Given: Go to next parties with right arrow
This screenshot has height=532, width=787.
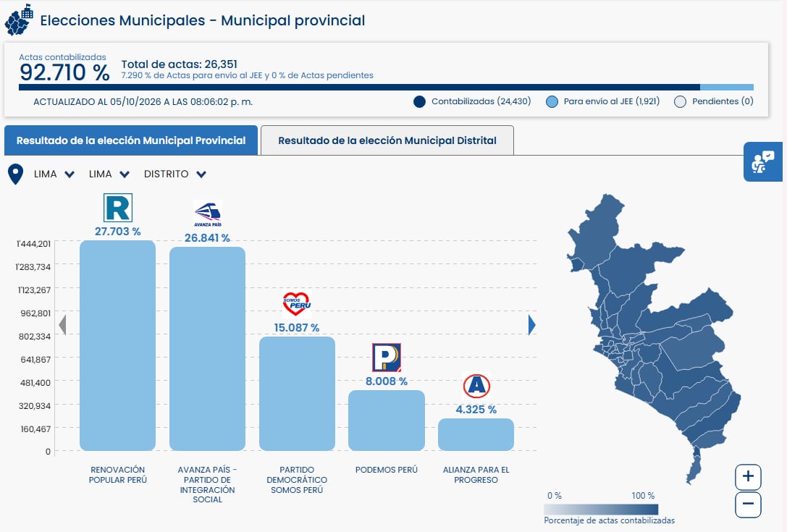Looking at the screenshot, I should click(532, 325).
